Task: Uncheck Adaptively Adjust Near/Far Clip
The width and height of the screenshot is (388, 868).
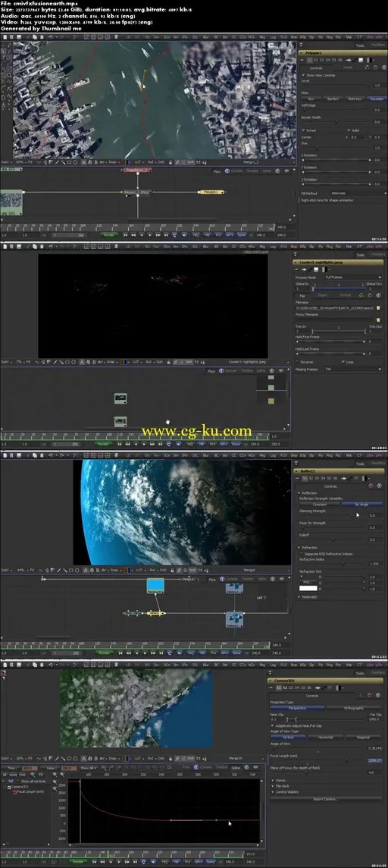Action: 273,725
